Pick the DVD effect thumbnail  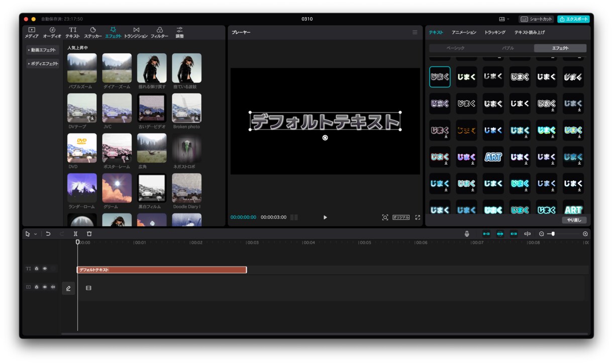[x=82, y=148]
